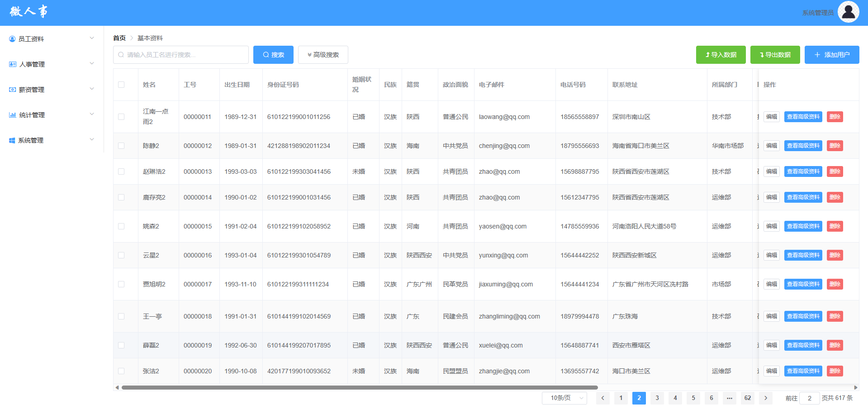
Task: Click the scrollbar's left arrow under the table
Action: [x=117, y=387]
